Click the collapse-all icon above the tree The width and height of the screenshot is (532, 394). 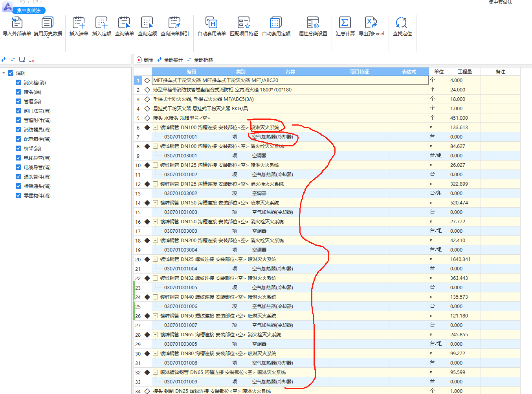click(x=13, y=60)
